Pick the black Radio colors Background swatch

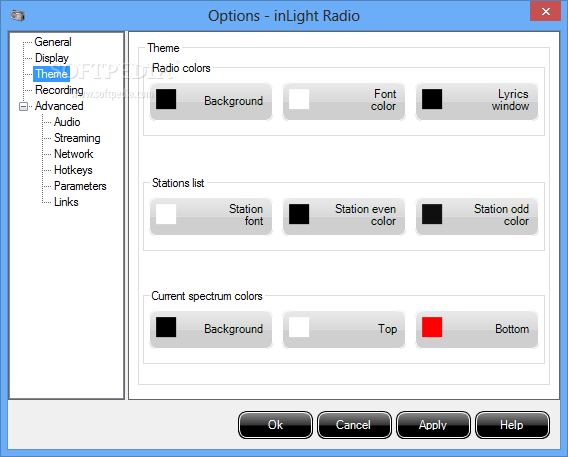166,99
